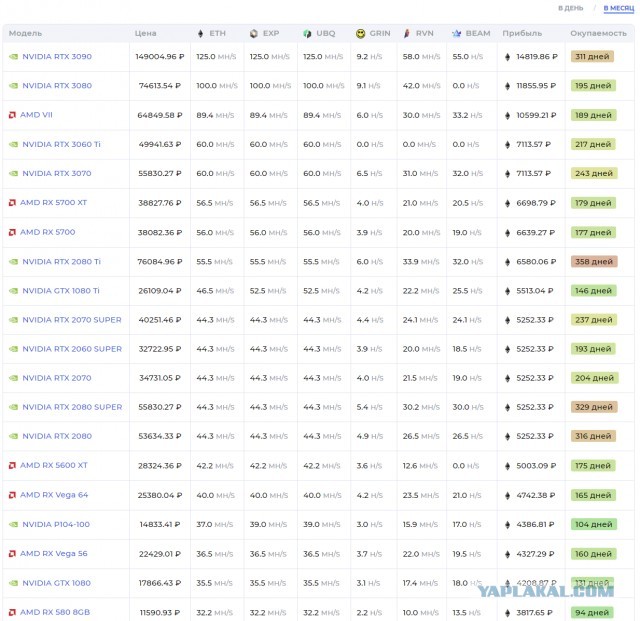Open the NVIDIA RTX 2060 SUPER link

click(72, 349)
